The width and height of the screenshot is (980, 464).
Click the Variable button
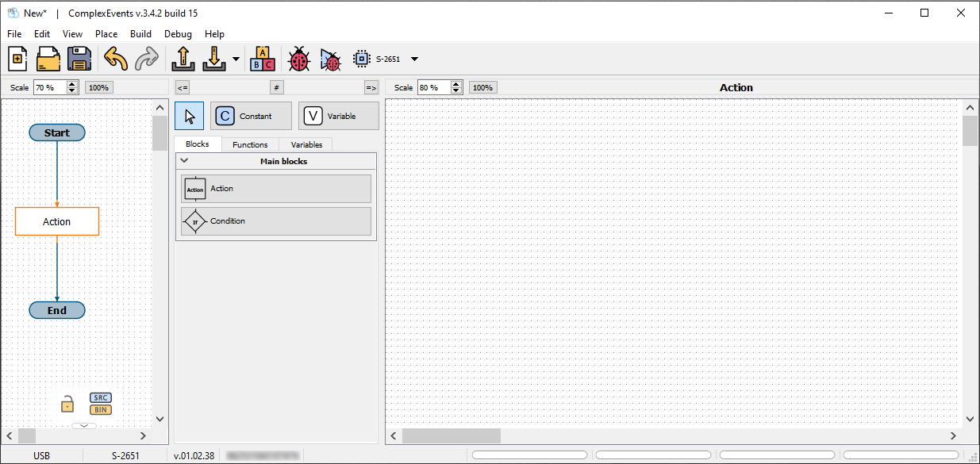338,116
